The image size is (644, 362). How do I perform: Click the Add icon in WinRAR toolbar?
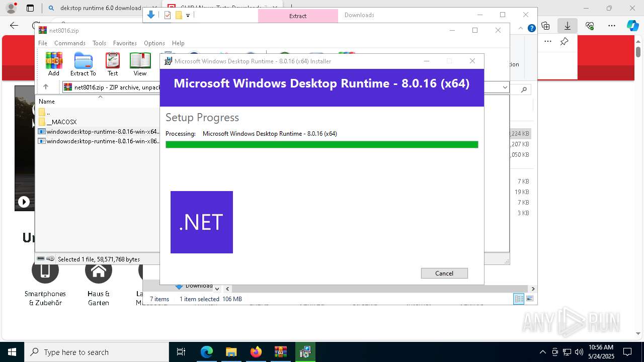pos(54,64)
